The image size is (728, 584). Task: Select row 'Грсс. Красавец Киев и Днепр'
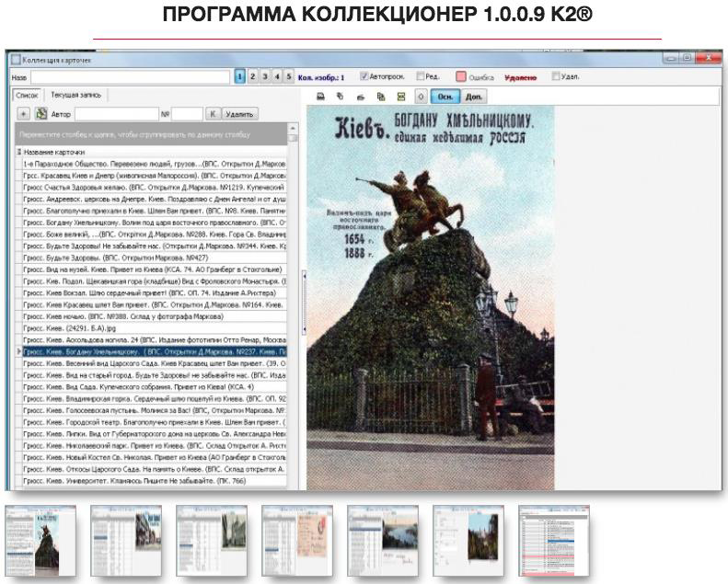coord(154,176)
